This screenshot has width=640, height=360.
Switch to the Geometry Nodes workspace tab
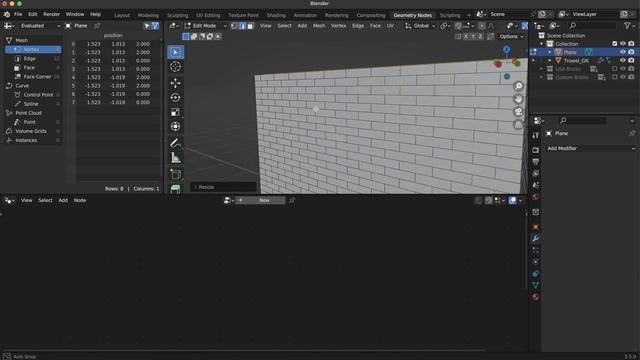412,15
